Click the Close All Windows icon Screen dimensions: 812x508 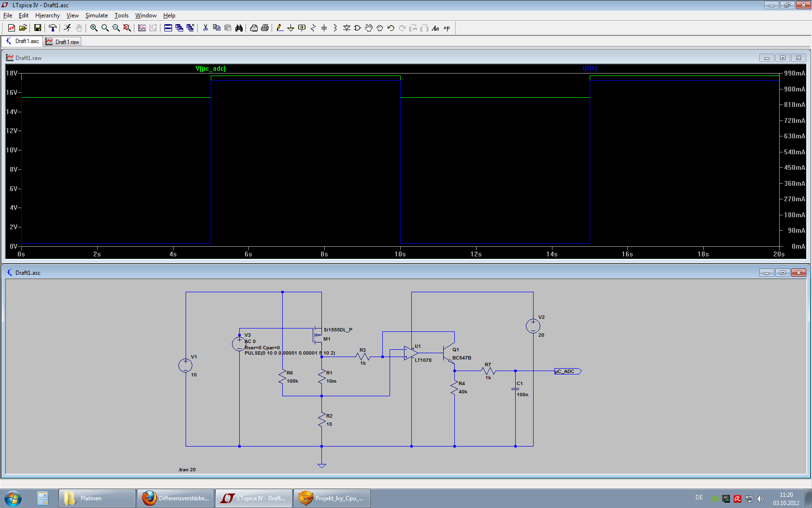pos(190,28)
